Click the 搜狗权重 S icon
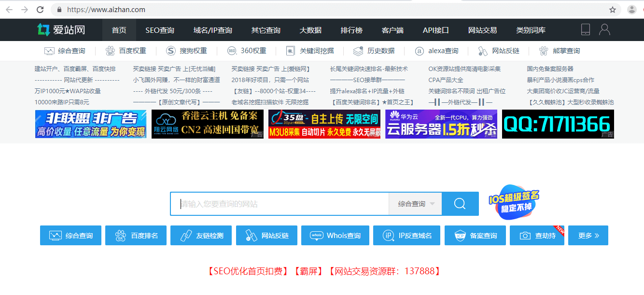The image size is (644, 295). (x=171, y=51)
